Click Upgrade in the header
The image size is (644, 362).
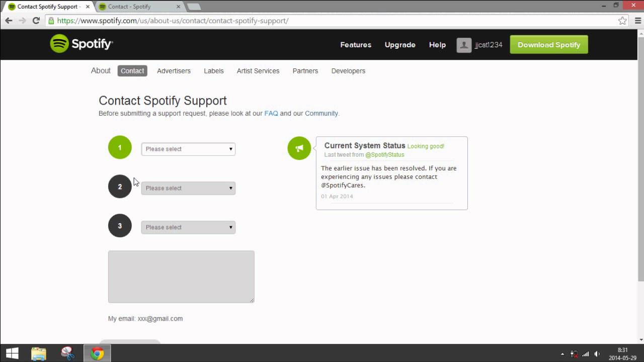coord(400,45)
